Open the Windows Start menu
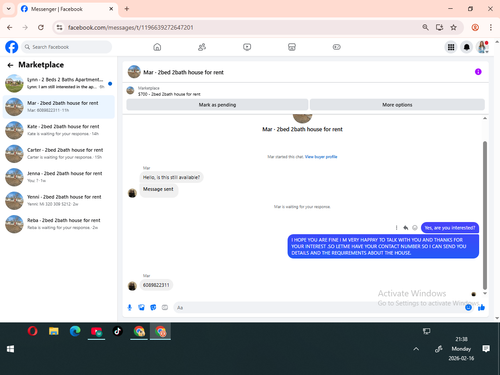This screenshot has width=500, height=375. coord(10,349)
